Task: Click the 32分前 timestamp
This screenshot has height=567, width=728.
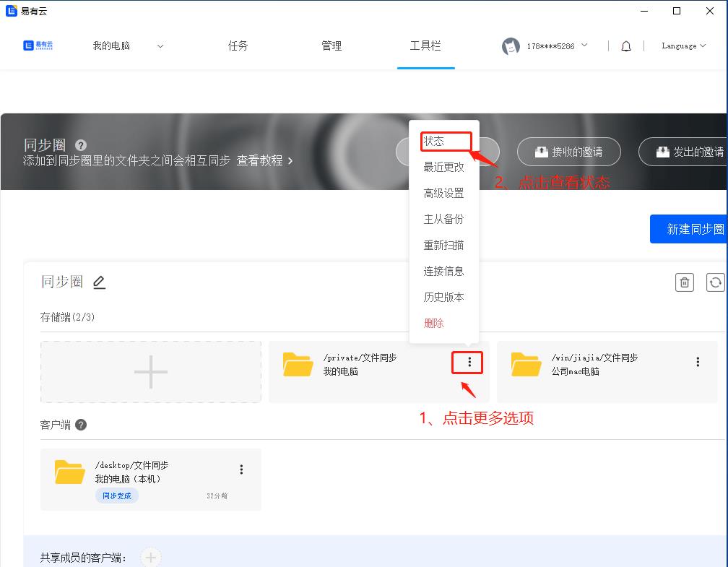Action: coord(217,496)
